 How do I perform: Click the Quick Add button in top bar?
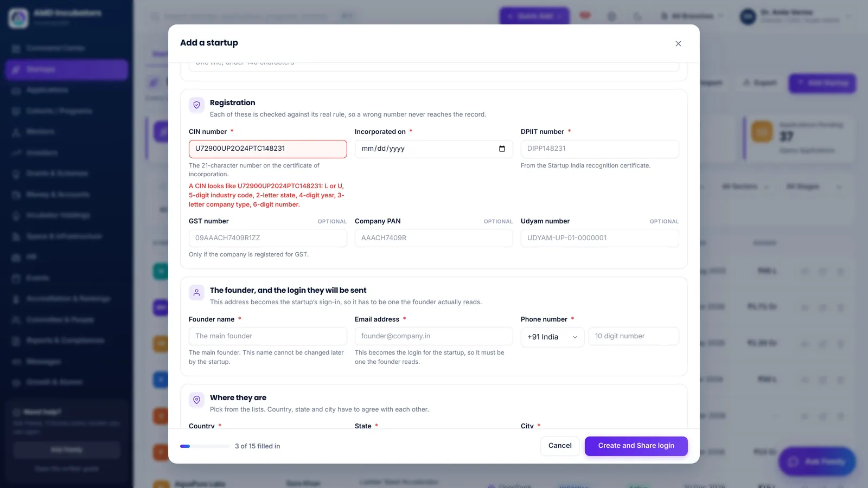[x=534, y=16]
